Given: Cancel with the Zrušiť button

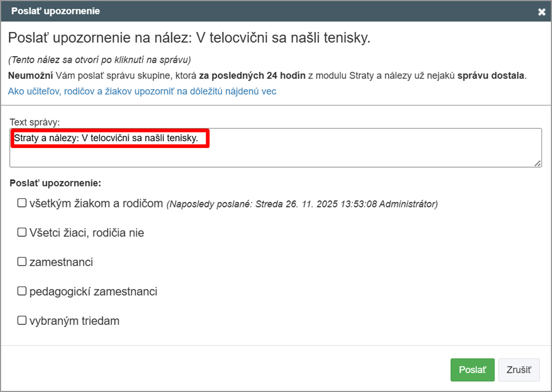Looking at the screenshot, I should pos(518,370).
